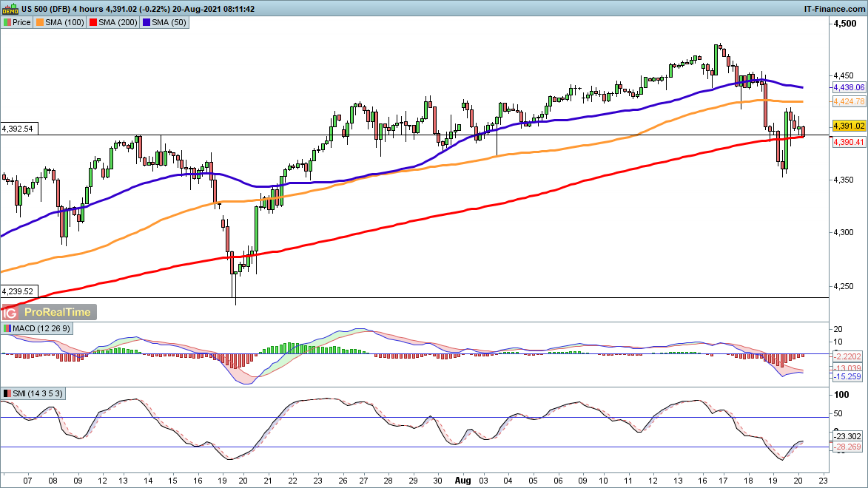
Task: Open the SMI (14 3 5 3) settings label
Action: 37,393
